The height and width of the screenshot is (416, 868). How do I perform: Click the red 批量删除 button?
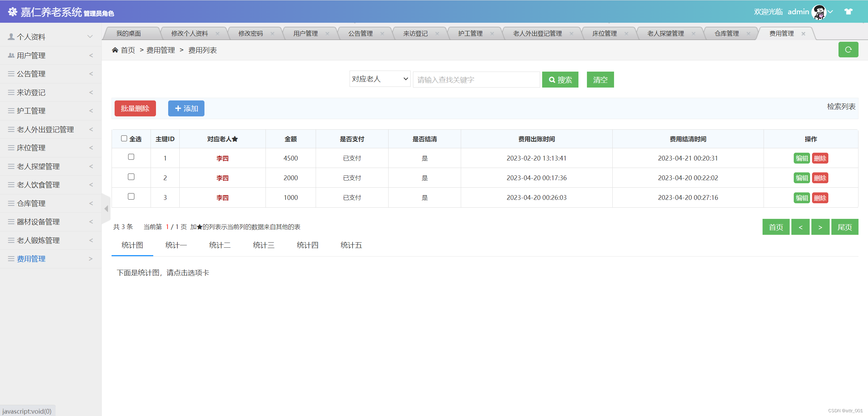pyautogui.click(x=135, y=109)
